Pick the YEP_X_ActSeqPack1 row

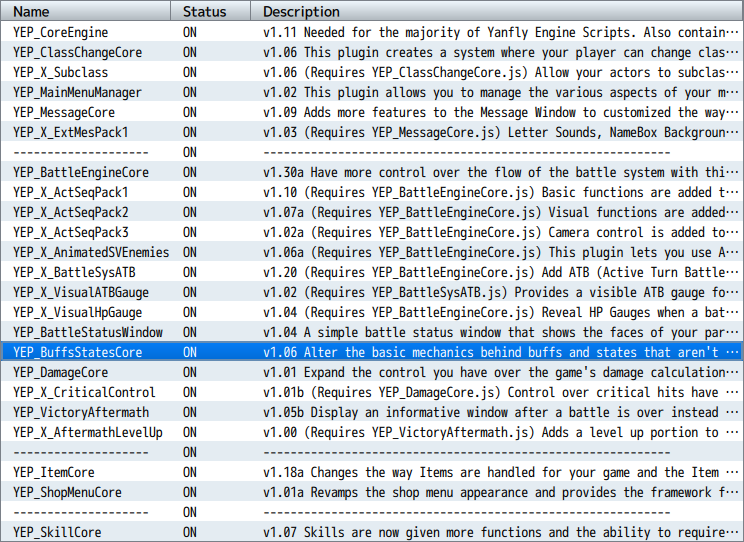pyautogui.click(x=372, y=192)
